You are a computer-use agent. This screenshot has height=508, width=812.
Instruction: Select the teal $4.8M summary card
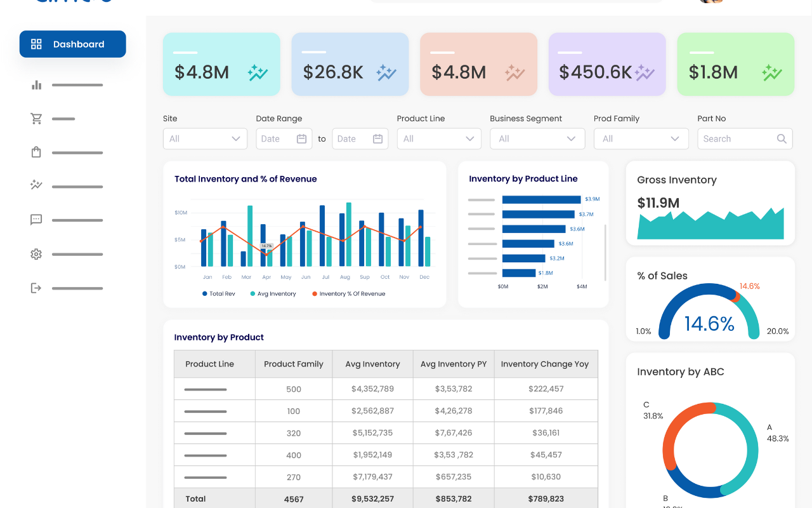[221, 64]
